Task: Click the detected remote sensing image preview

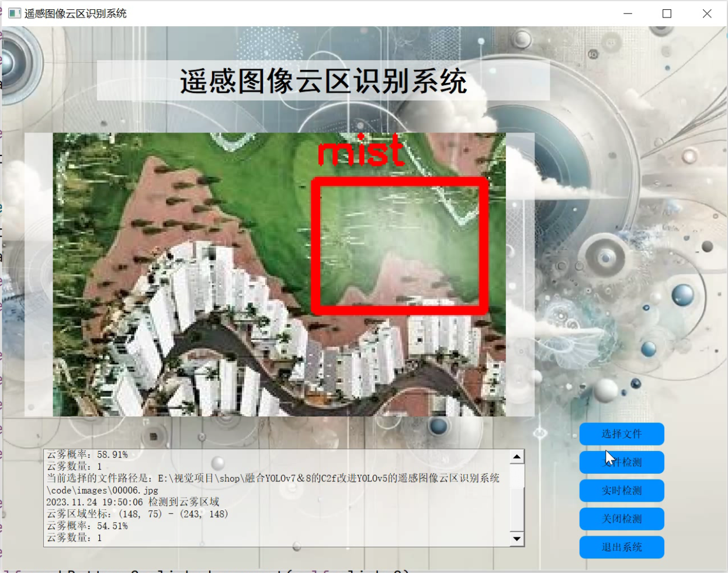Action: [279, 275]
